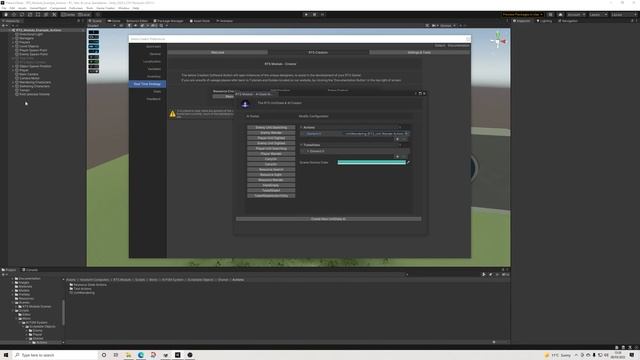Click the AI Creator avatar logo icon
Viewport: 640px width, 360px height.
point(245,104)
